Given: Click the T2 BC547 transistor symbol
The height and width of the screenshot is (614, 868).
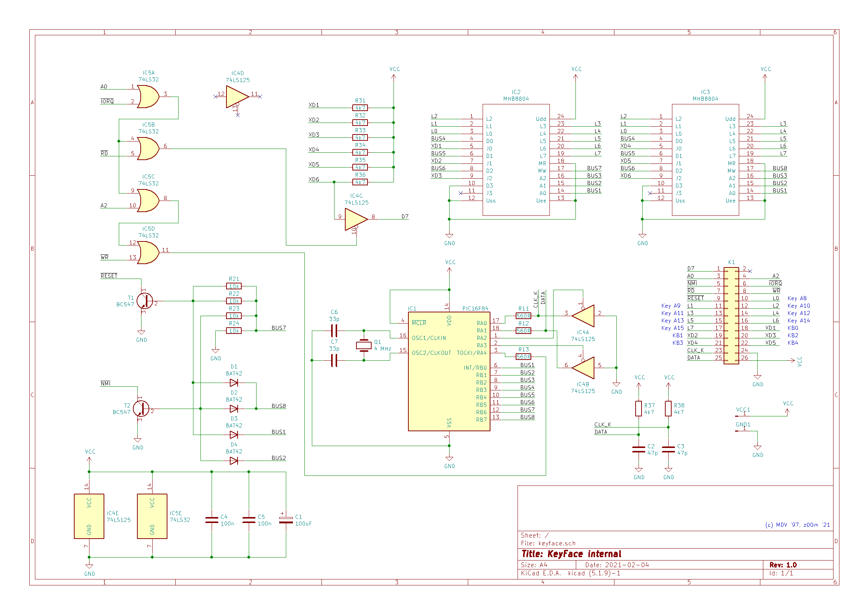Looking at the screenshot, I should pos(141,409).
